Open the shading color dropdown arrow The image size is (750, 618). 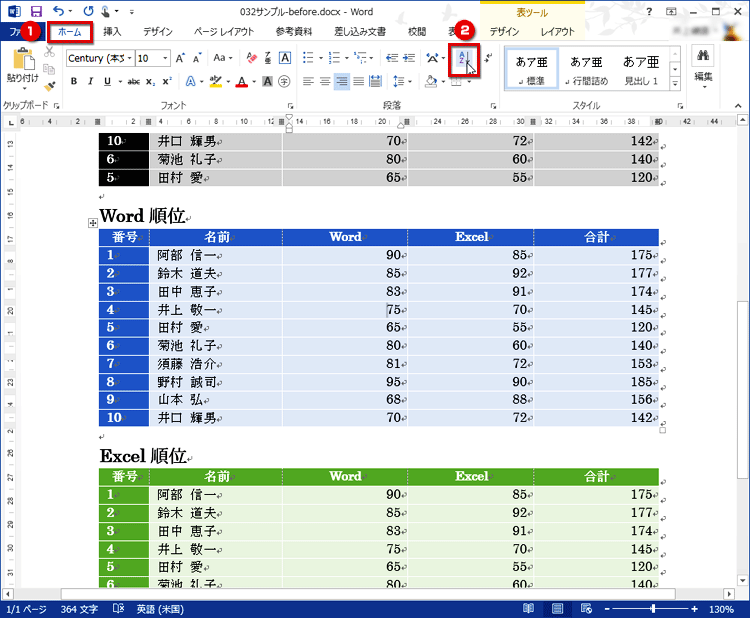(443, 82)
